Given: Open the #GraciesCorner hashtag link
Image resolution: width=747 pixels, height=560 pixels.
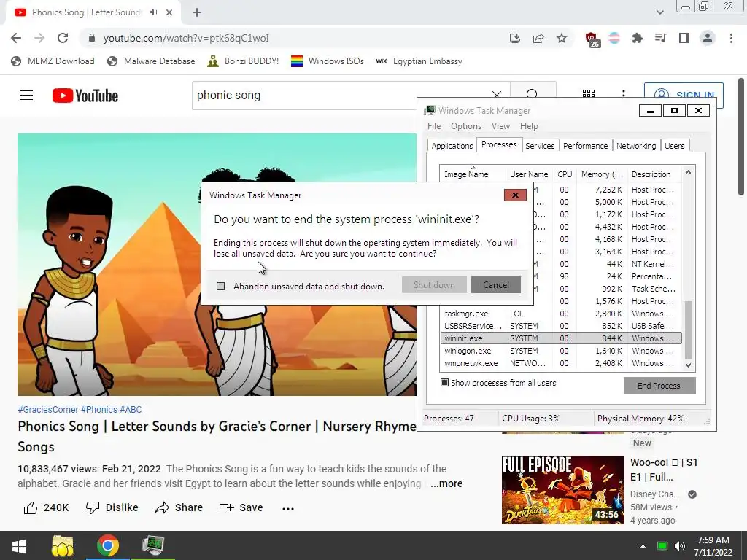Looking at the screenshot, I should coord(47,410).
